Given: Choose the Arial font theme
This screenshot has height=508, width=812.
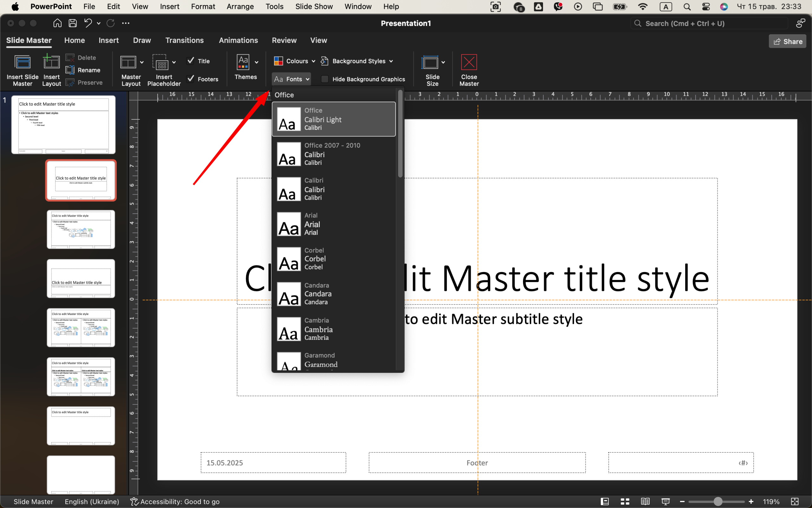Looking at the screenshot, I should click(334, 224).
